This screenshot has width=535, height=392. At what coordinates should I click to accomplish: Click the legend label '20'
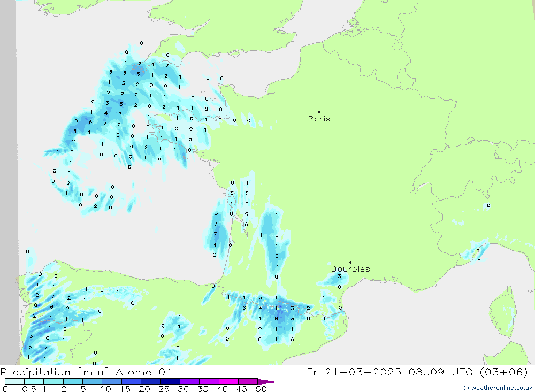144,389
